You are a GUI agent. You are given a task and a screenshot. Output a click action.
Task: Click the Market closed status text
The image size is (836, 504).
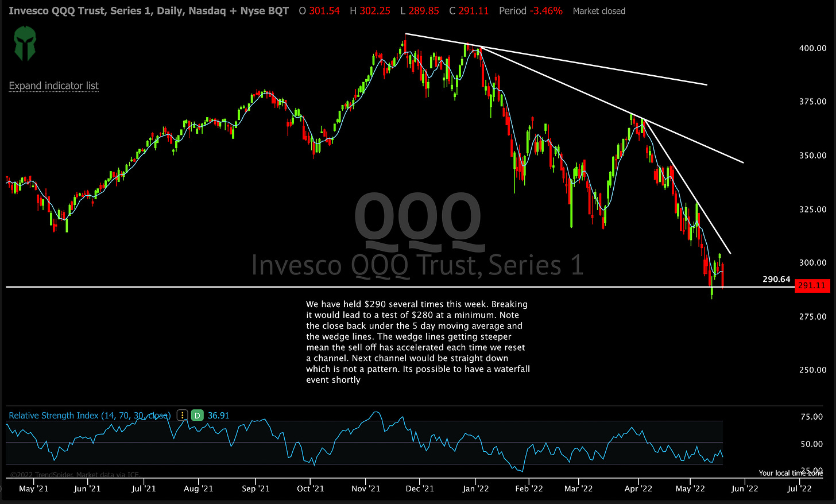click(x=599, y=11)
